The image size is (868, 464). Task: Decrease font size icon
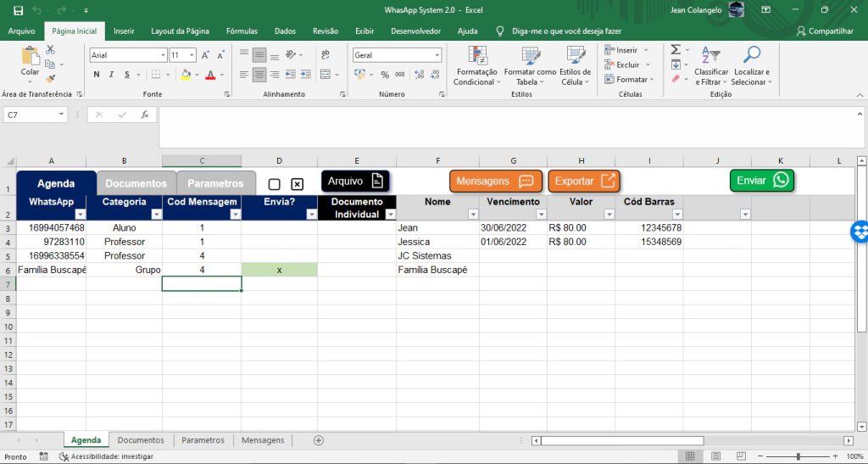click(x=220, y=55)
